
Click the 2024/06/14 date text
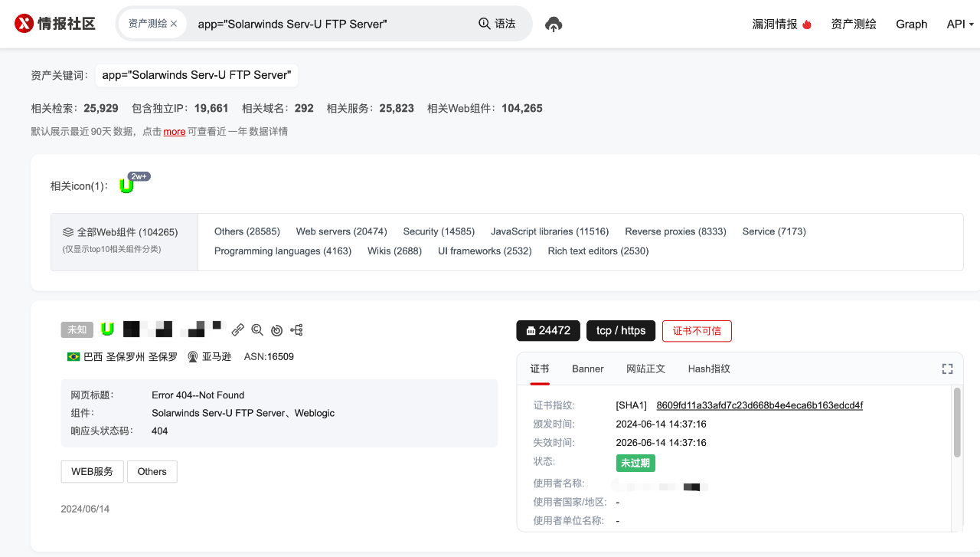pyautogui.click(x=85, y=509)
